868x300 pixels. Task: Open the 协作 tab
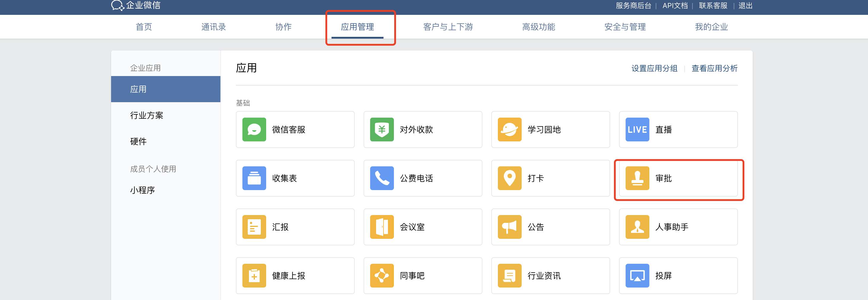[x=283, y=27]
